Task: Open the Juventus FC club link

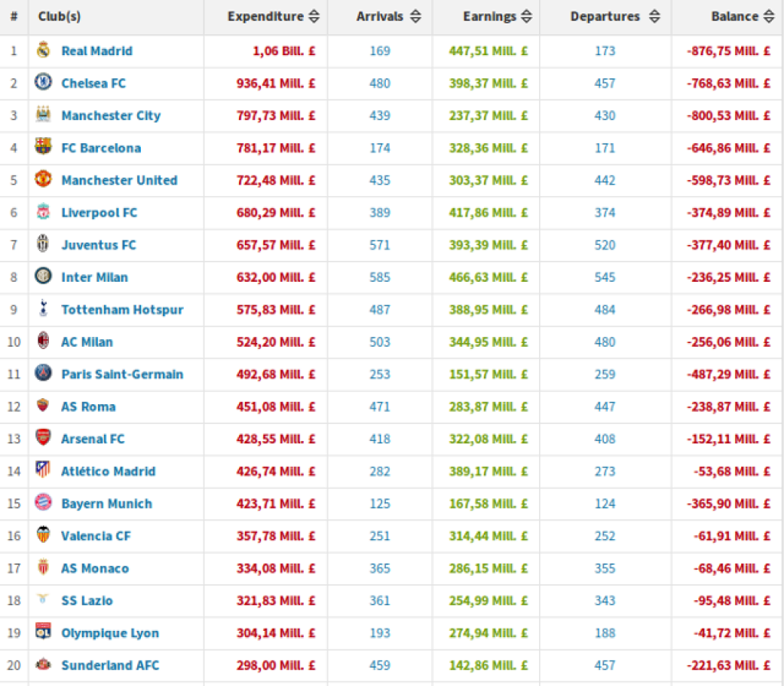Action: pyautogui.click(x=99, y=245)
